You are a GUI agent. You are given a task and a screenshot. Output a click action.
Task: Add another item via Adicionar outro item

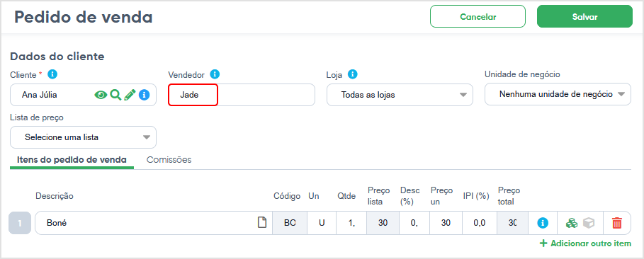pyautogui.click(x=585, y=243)
